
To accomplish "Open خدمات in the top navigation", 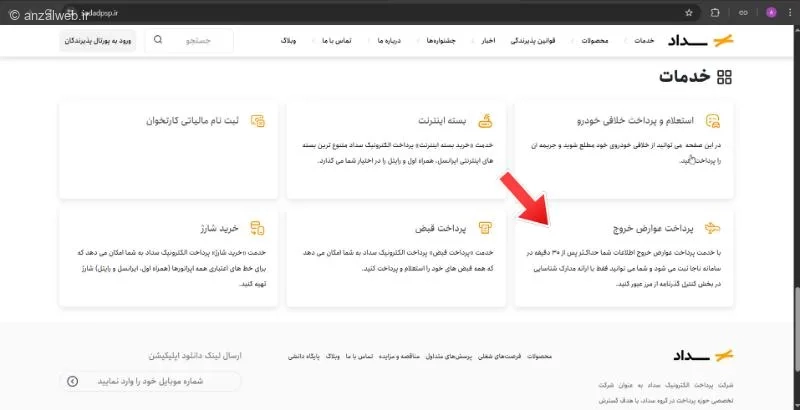I will 644,41.
